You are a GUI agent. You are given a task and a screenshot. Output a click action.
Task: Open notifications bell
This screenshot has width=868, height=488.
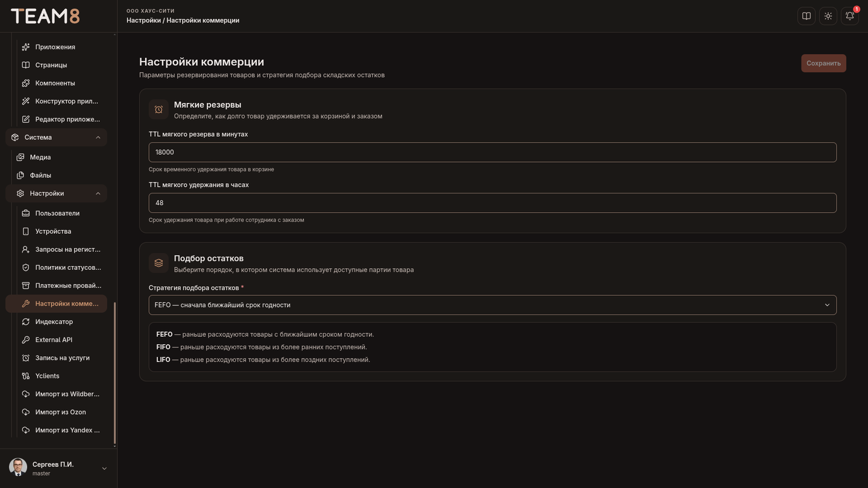[x=850, y=16]
